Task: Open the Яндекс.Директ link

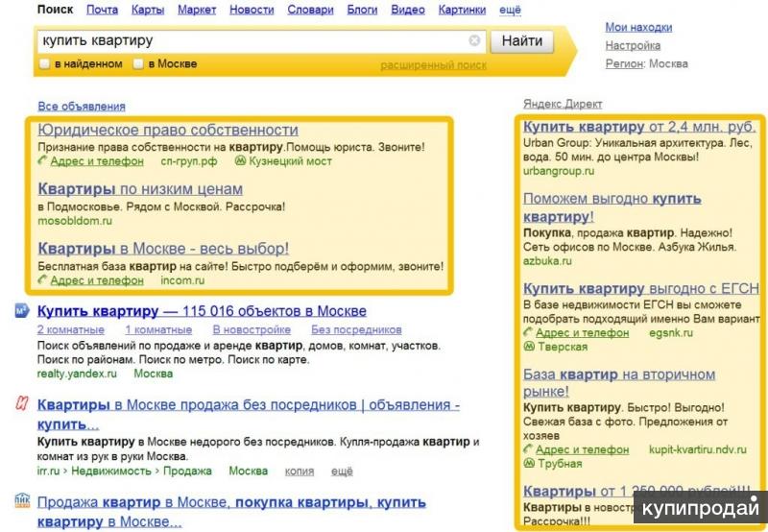Action: click(x=563, y=104)
